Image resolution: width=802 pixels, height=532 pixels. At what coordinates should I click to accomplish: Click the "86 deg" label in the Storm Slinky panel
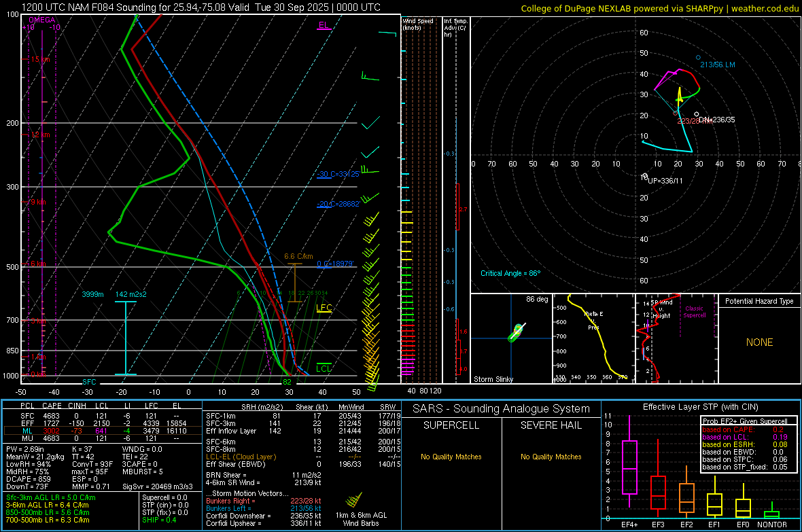click(537, 299)
